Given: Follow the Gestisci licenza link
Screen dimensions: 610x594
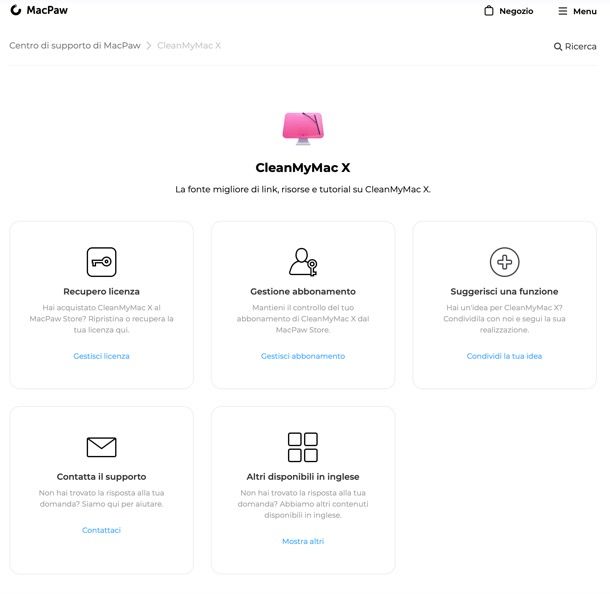Looking at the screenshot, I should click(102, 356).
